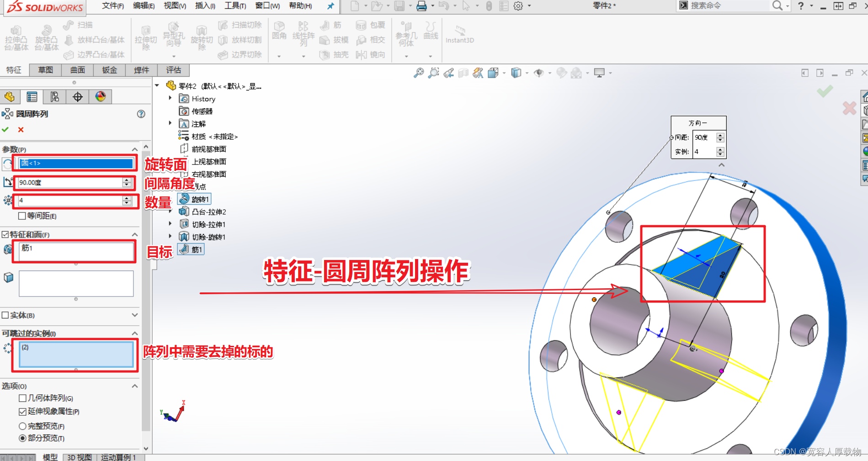Select 部分预览 partial preview radio button

pyautogui.click(x=22, y=438)
